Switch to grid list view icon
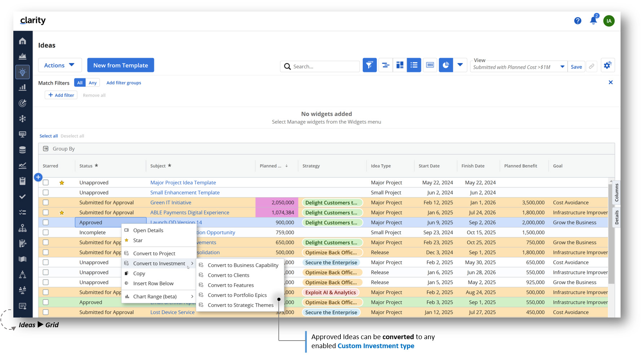Viewport: 644px width, 355px height. tap(414, 65)
